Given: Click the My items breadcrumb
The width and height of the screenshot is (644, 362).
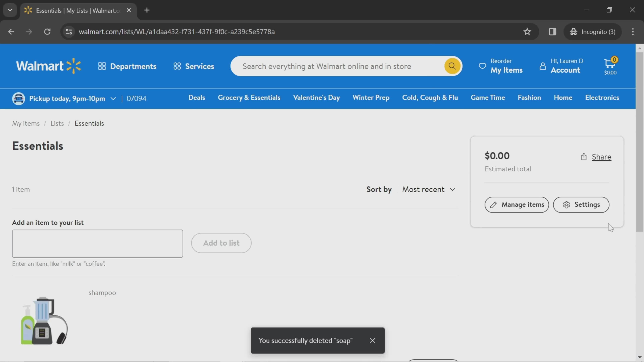Looking at the screenshot, I should [x=26, y=123].
